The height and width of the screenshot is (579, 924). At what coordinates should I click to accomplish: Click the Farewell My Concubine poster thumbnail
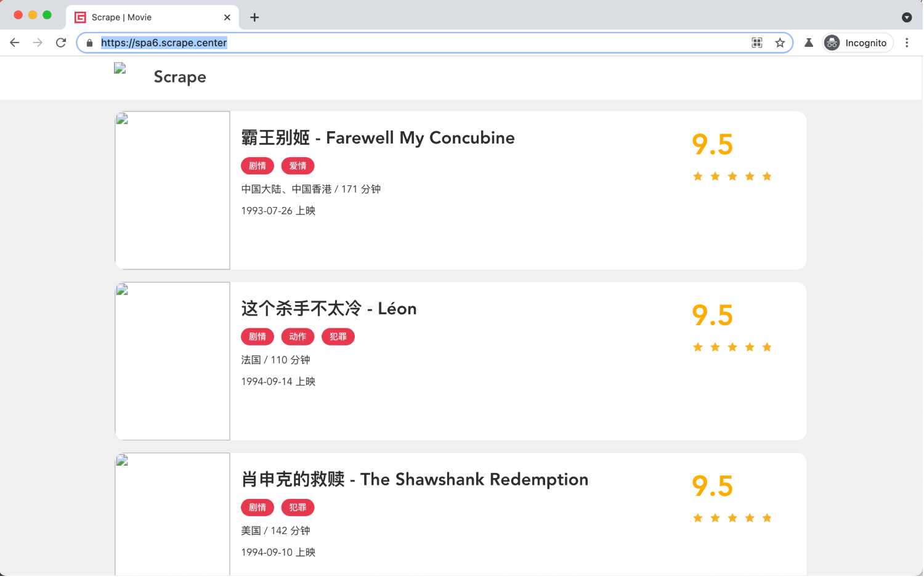(x=172, y=190)
